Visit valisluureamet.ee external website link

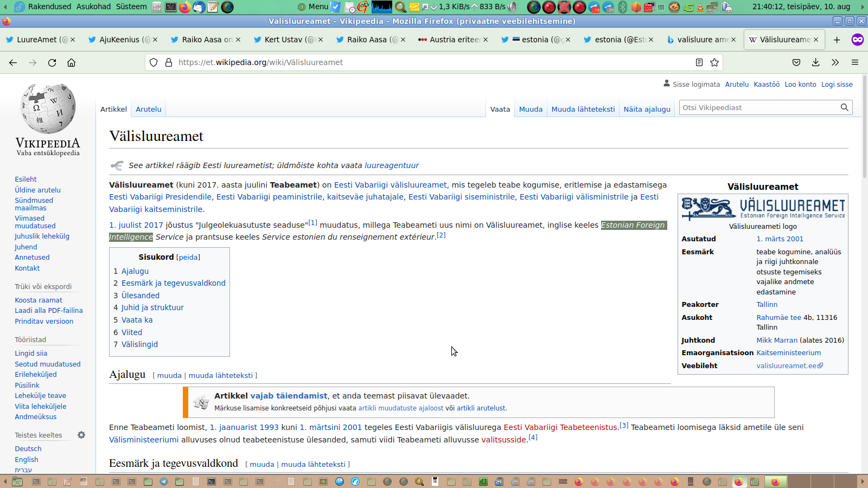(x=790, y=365)
